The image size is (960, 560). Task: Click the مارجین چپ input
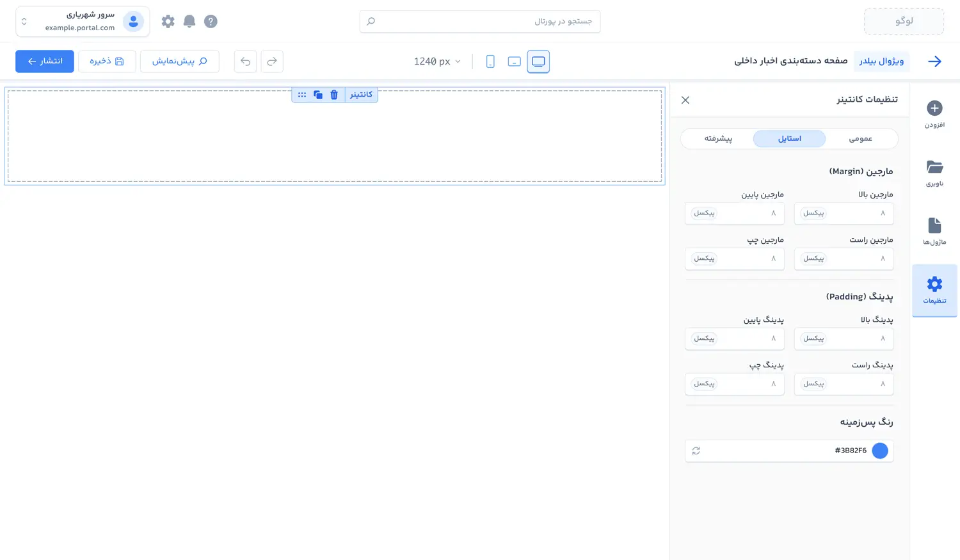(x=735, y=259)
